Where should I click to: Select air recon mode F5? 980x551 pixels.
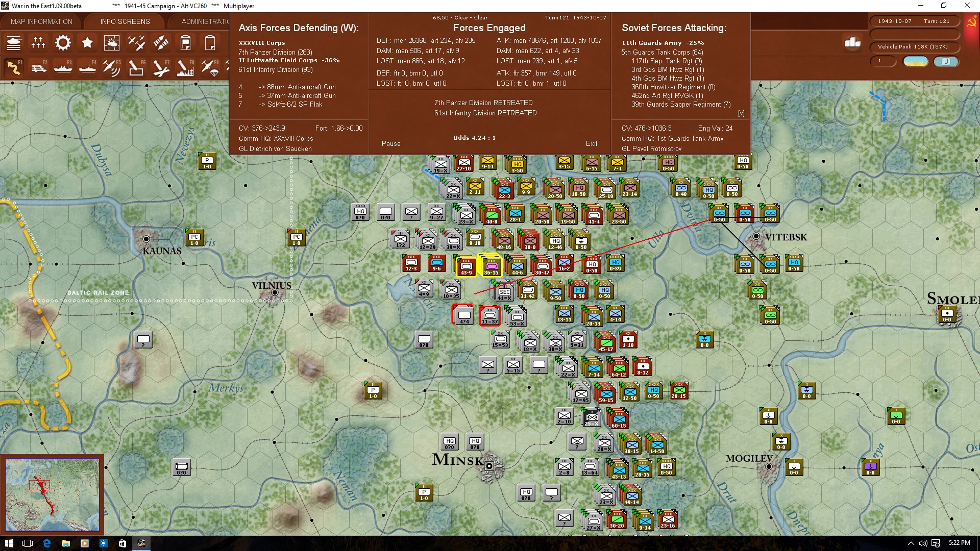pyautogui.click(x=111, y=67)
